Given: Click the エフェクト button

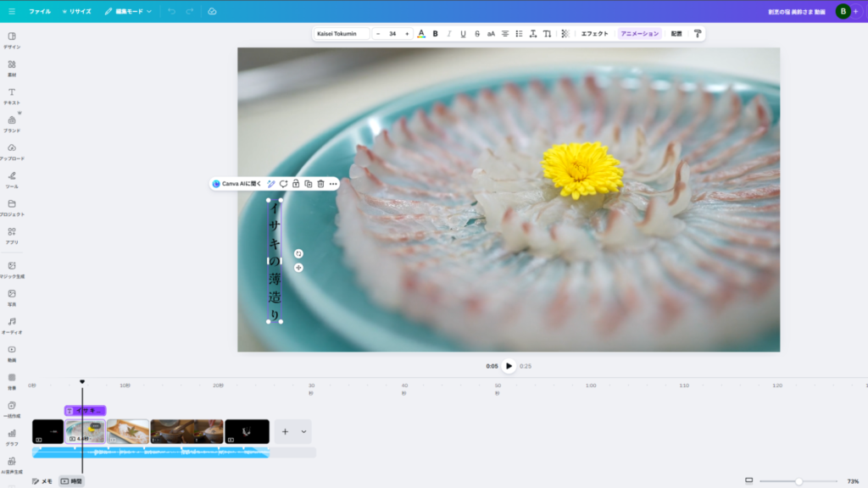Looking at the screenshot, I should point(594,34).
